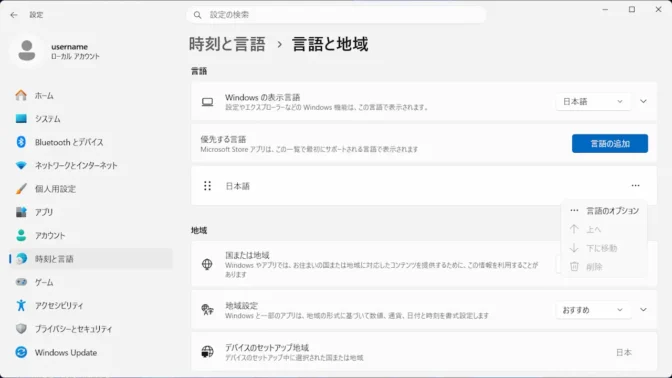Choose 下に移動 in the context menu
Screen dimensions: 672x378
coord(604,248)
